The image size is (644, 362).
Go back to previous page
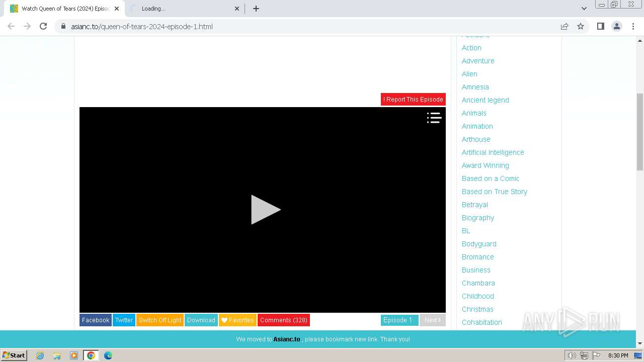(11, 26)
